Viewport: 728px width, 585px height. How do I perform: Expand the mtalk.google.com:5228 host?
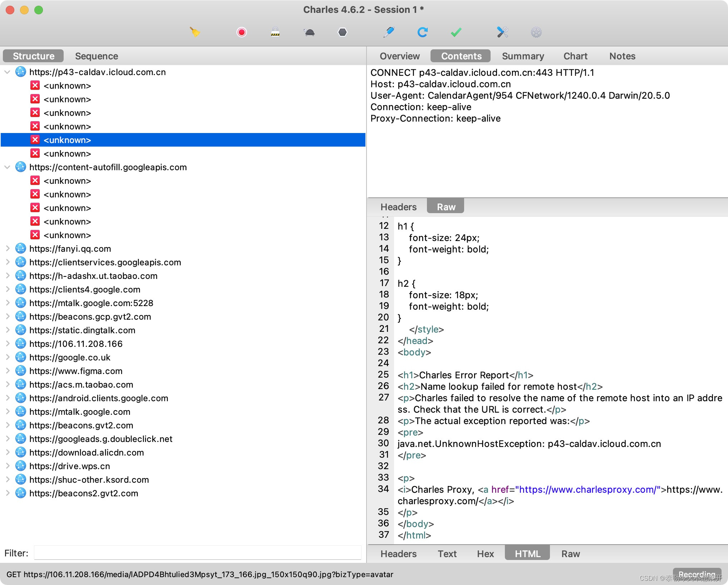pos(7,303)
